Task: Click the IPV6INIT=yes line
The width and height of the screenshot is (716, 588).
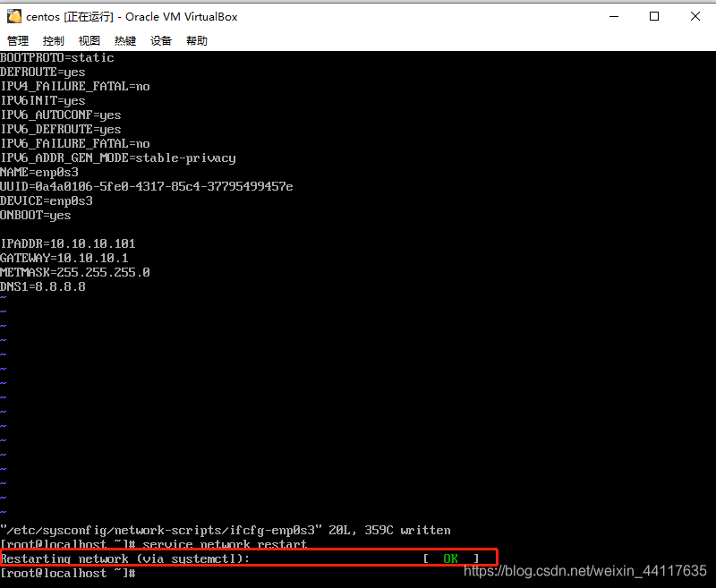Action: [42, 100]
